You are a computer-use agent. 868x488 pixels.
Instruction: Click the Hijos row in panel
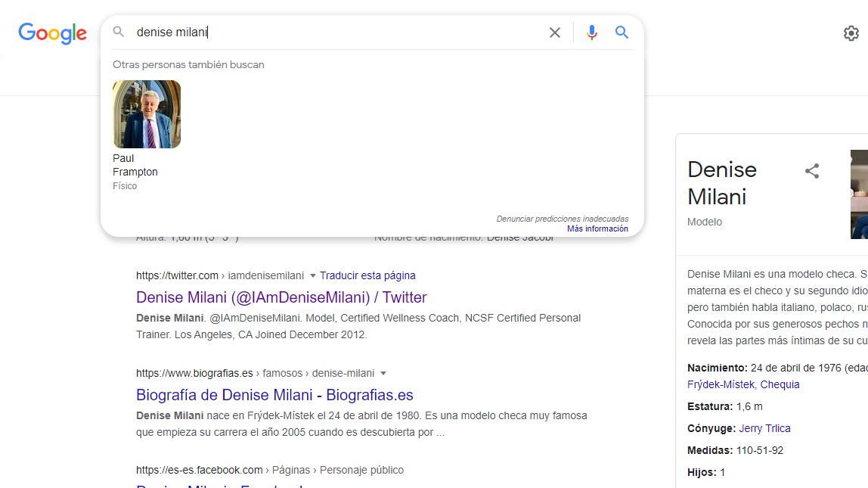tap(706, 473)
